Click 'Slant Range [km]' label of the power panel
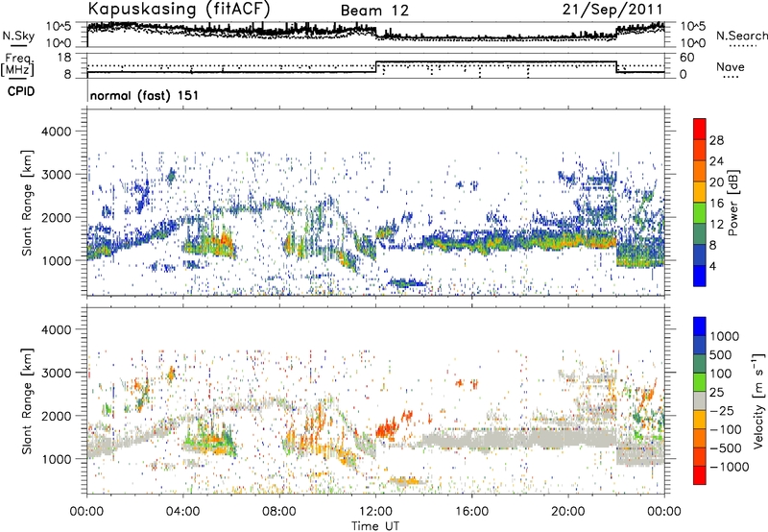The height and width of the screenshot is (532, 768). 27,203
